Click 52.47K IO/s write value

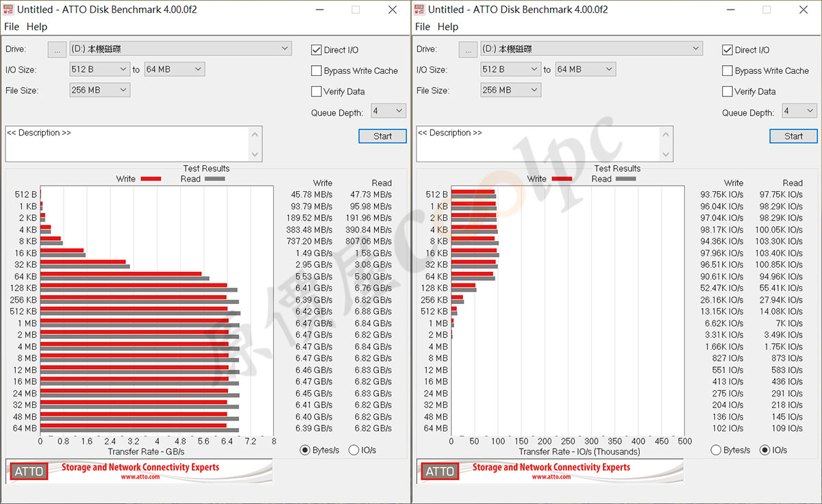click(721, 288)
